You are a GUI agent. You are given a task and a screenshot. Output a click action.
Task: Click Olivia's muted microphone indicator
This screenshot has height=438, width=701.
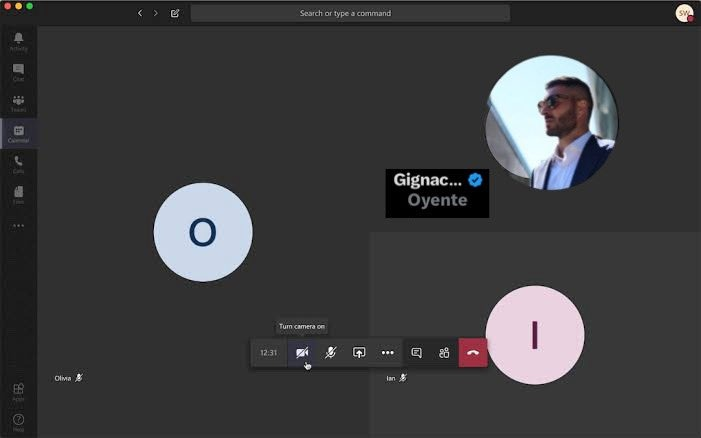[79, 378]
